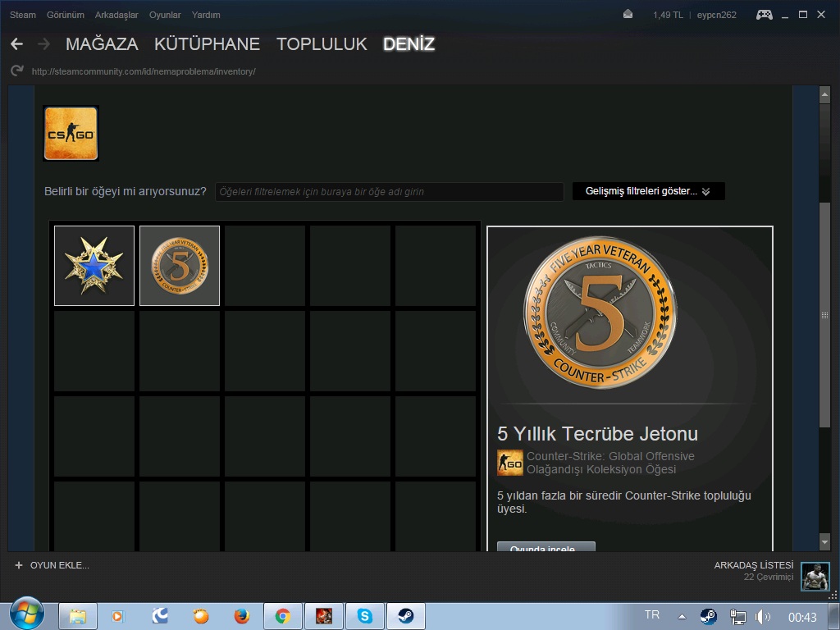
Task: Click the plus icon beside OYUN EKLE
Action: point(19,565)
